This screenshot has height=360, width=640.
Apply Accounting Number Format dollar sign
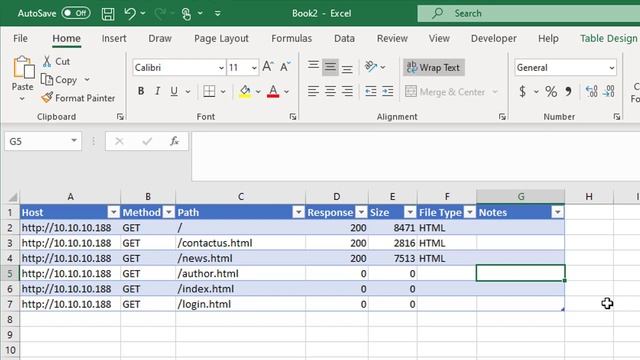point(522,91)
